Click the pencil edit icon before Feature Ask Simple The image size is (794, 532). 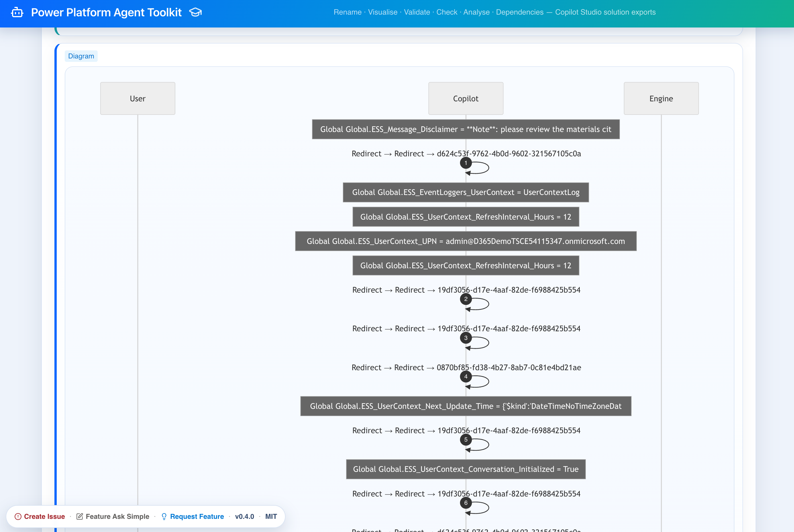80,516
